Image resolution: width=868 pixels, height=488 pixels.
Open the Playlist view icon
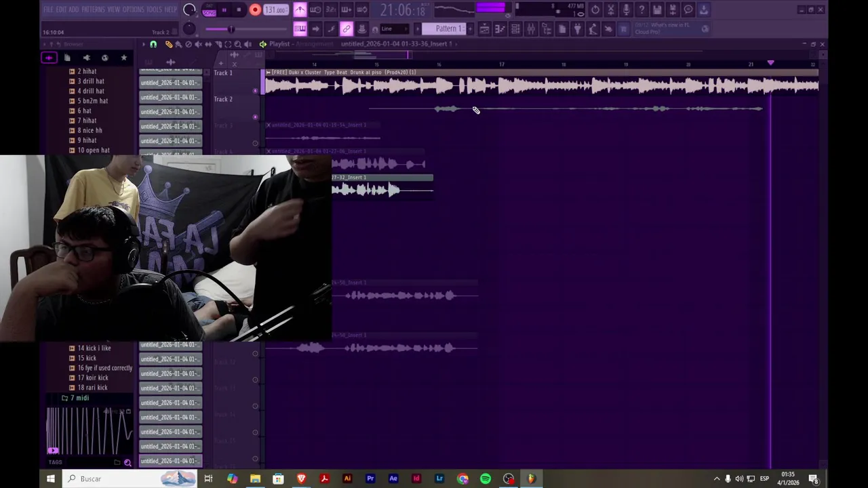(x=484, y=28)
